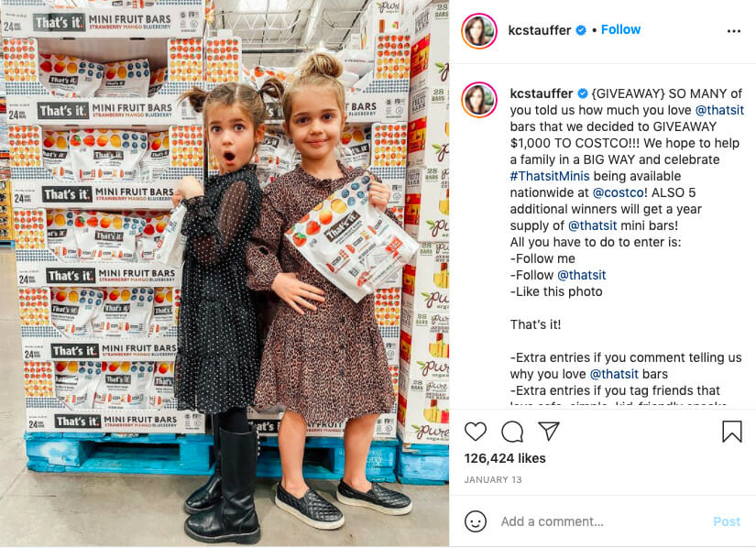Open @thatsit link after 'Follow'
Viewport: 756px width, 548px height.
click(x=582, y=275)
